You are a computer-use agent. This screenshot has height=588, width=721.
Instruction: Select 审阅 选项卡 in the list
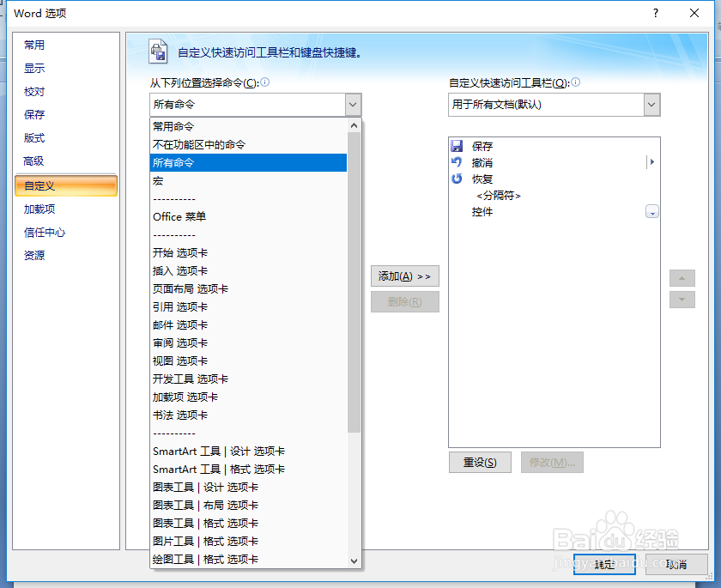click(248, 343)
